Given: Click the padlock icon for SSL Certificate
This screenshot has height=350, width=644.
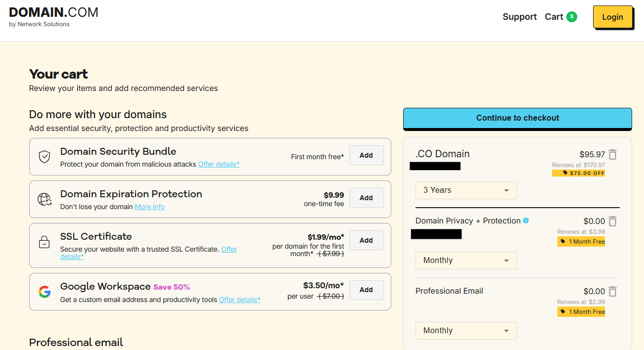Looking at the screenshot, I should click(x=45, y=242).
